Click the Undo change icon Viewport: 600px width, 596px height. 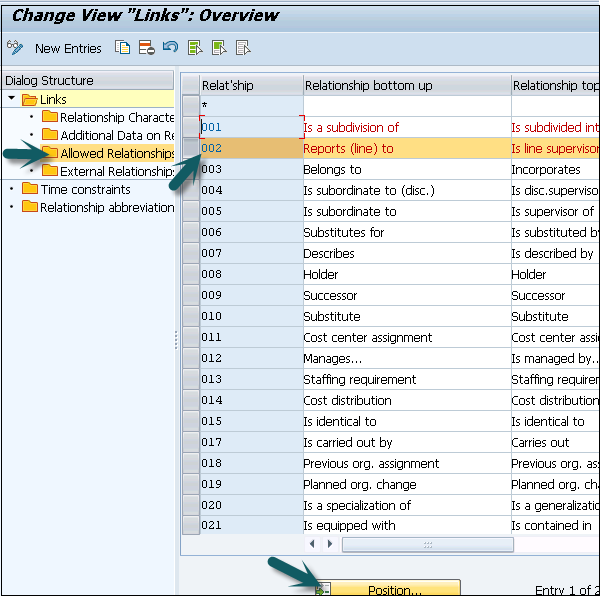pyautogui.click(x=170, y=48)
